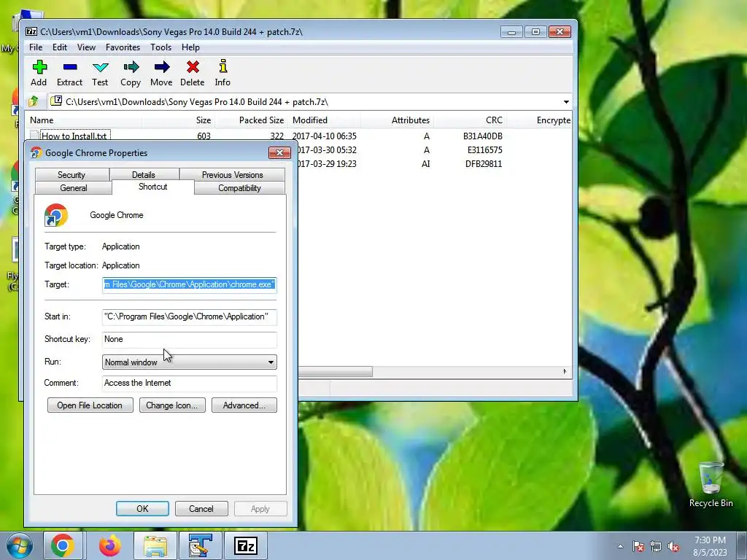Select the Recycle Bin desktop icon

pos(711,485)
